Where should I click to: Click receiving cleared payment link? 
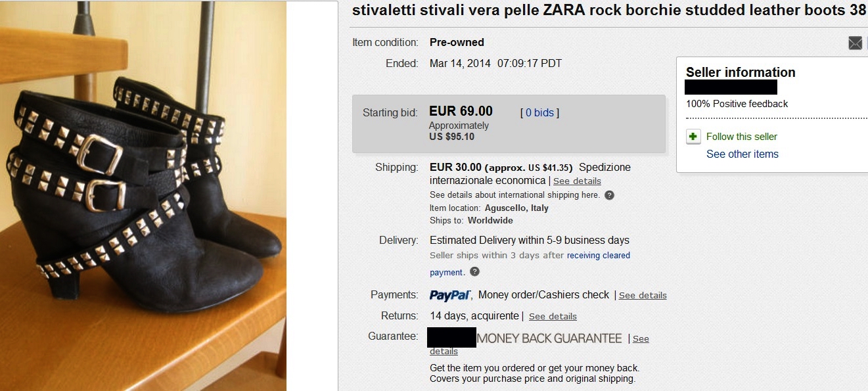(530, 264)
